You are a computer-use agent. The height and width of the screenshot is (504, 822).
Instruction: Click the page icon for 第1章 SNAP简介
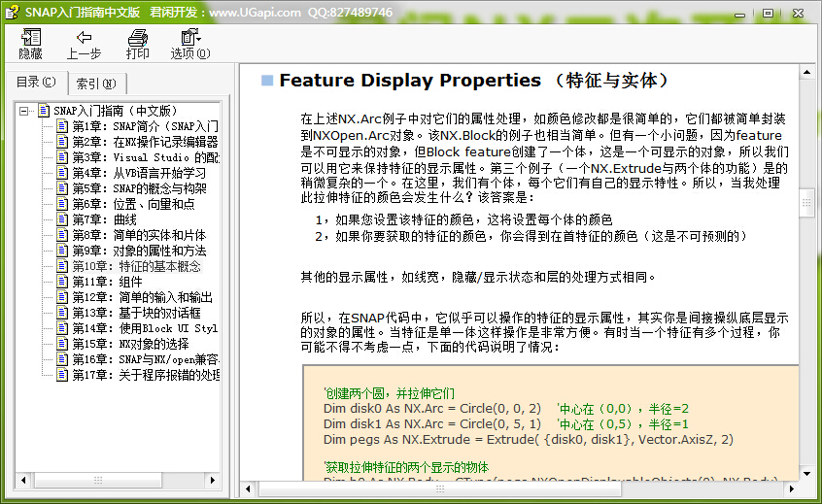[62, 126]
